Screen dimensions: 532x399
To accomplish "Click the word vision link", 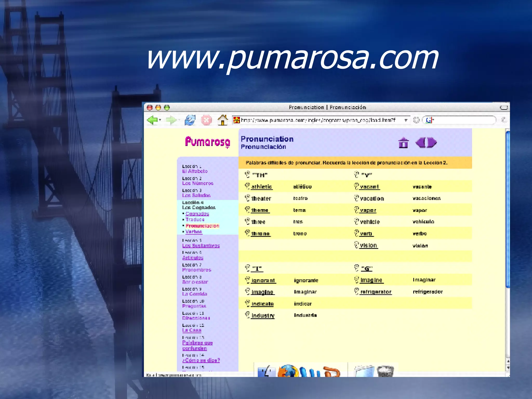I will 369,245.
